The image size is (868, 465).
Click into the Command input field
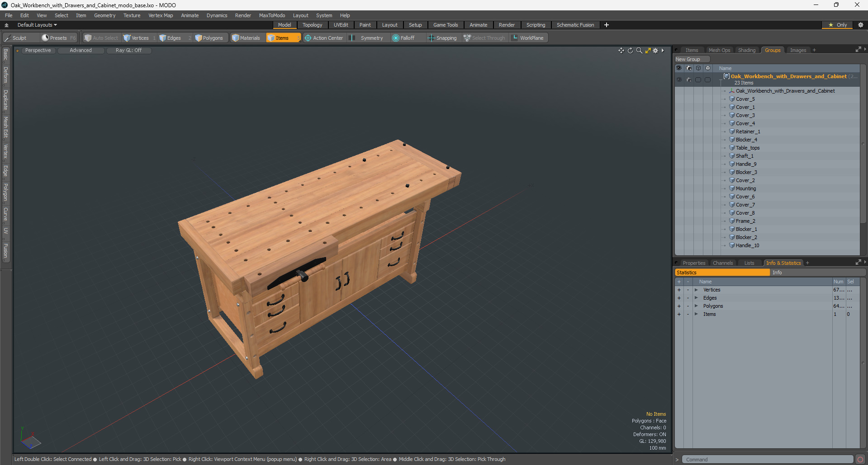point(767,460)
